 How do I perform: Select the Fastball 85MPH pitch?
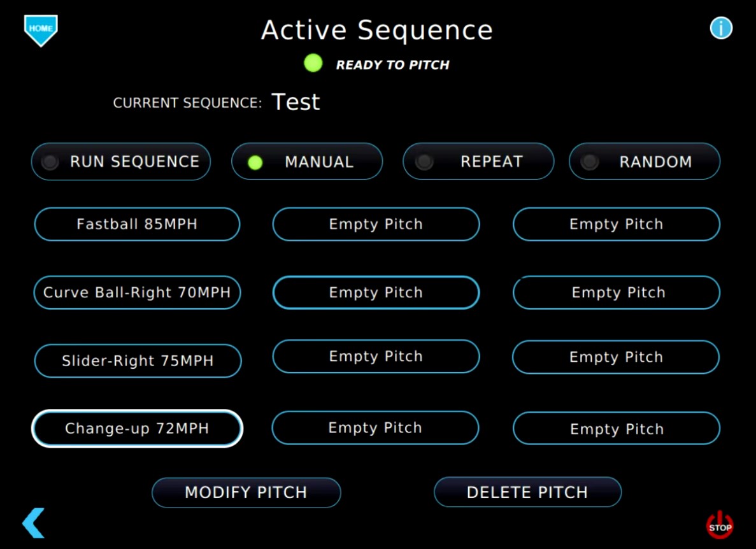coord(137,224)
